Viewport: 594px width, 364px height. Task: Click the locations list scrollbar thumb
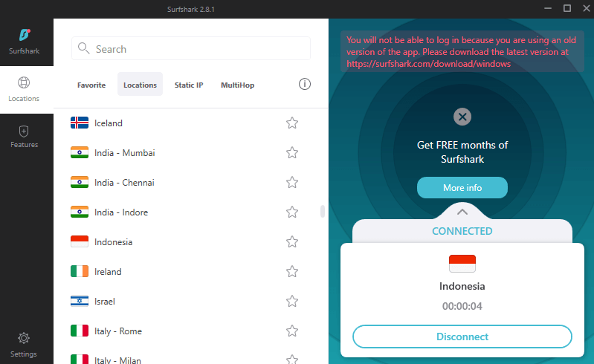[x=323, y=212]
